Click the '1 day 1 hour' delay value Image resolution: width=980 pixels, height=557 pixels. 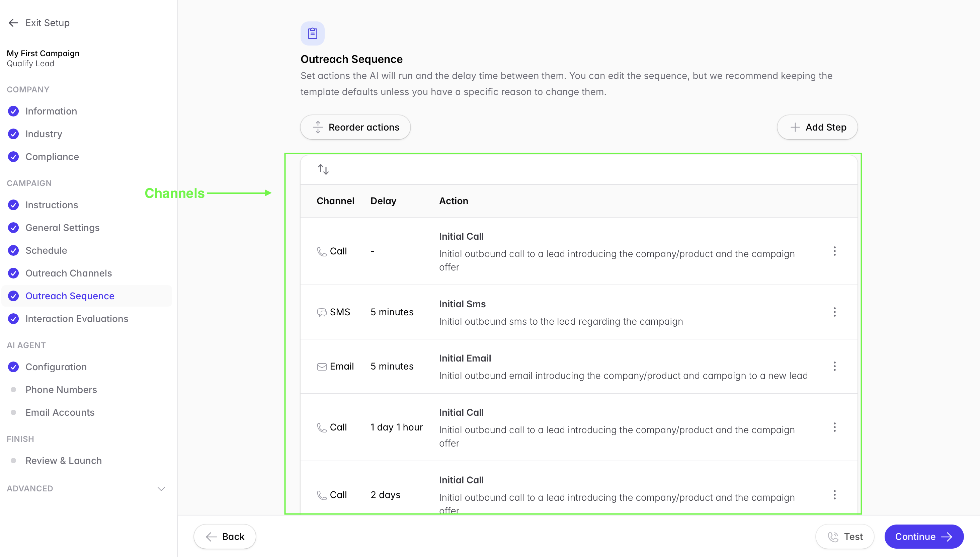pyautogui.click(x=396, y=427)
